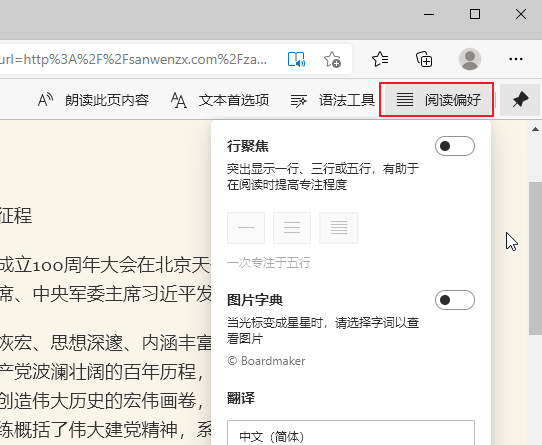This screenshot has height=445, width=542.
Task: Select three-line focus button
Action: click(292, 228)
